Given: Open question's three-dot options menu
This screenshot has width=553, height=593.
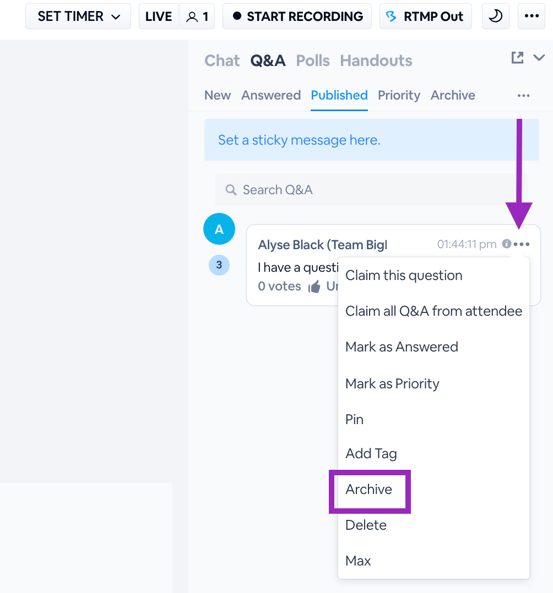Looking at the screenshot, I should point(522,244).
